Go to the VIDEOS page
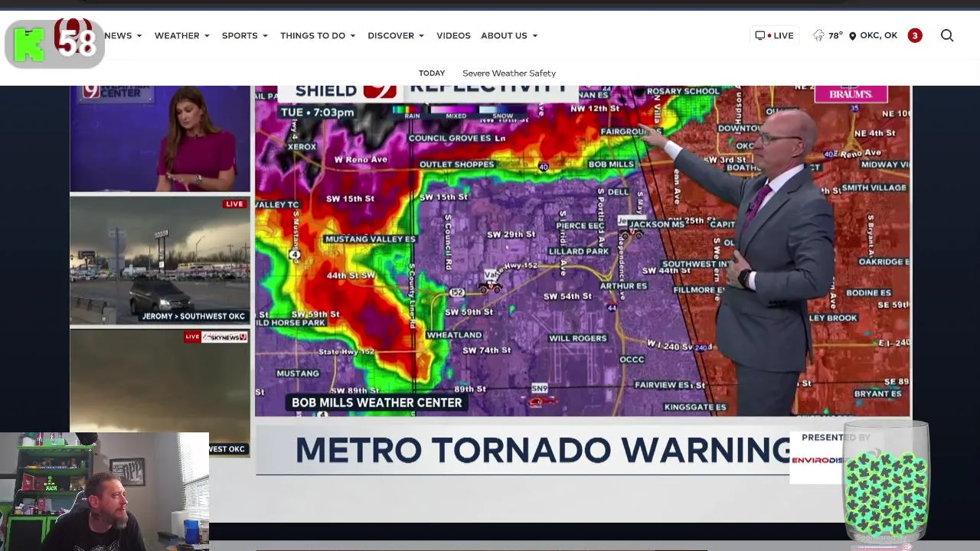 coord(453,35)
